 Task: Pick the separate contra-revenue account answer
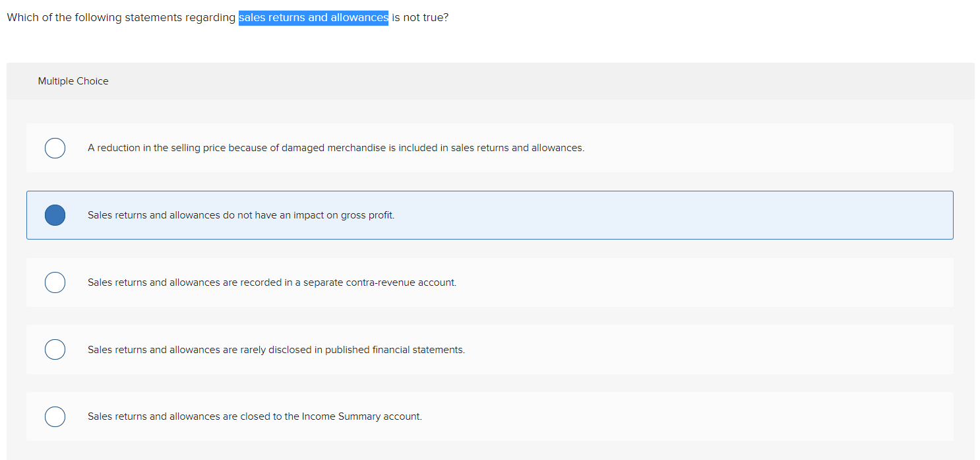272,282
